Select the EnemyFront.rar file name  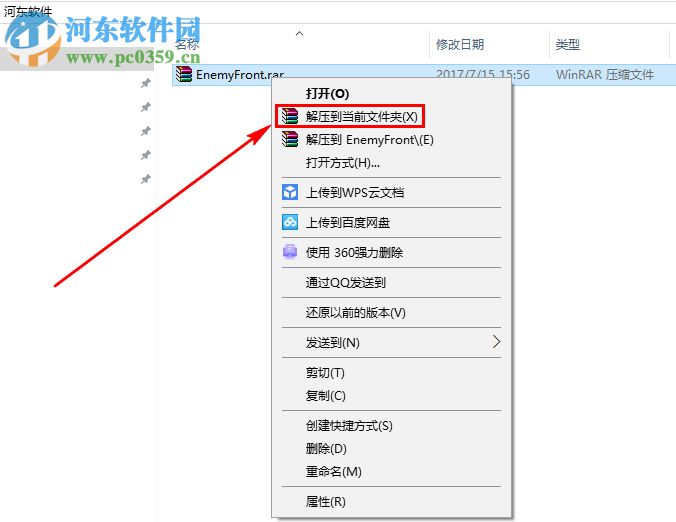(240, 75)
